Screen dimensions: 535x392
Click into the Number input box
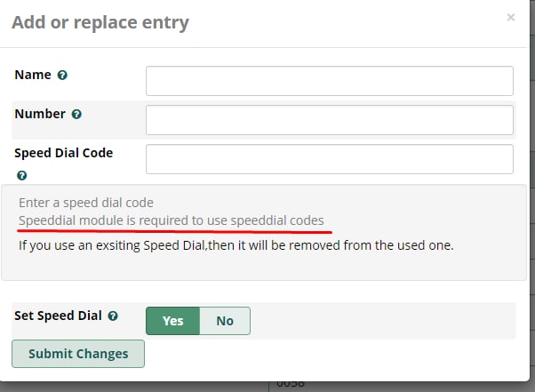click(329, 120)
